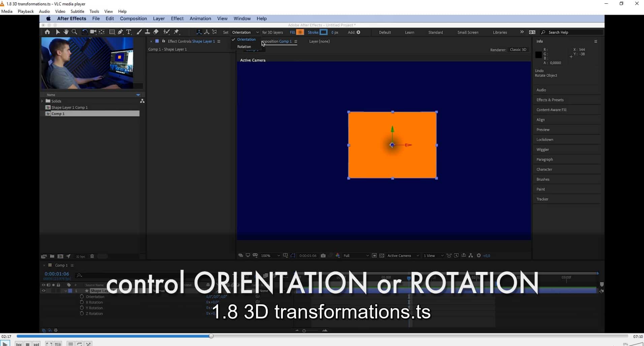Select the Type tool
The width and height of the screenshot is (644, 346).
pos(129,32)
